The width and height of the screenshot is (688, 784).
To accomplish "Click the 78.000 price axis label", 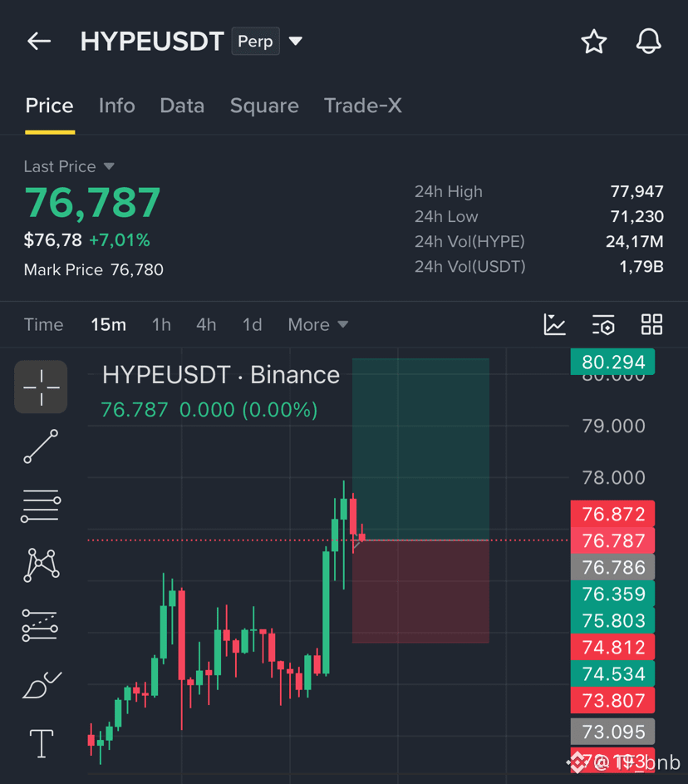I will [x=613, y=477].
